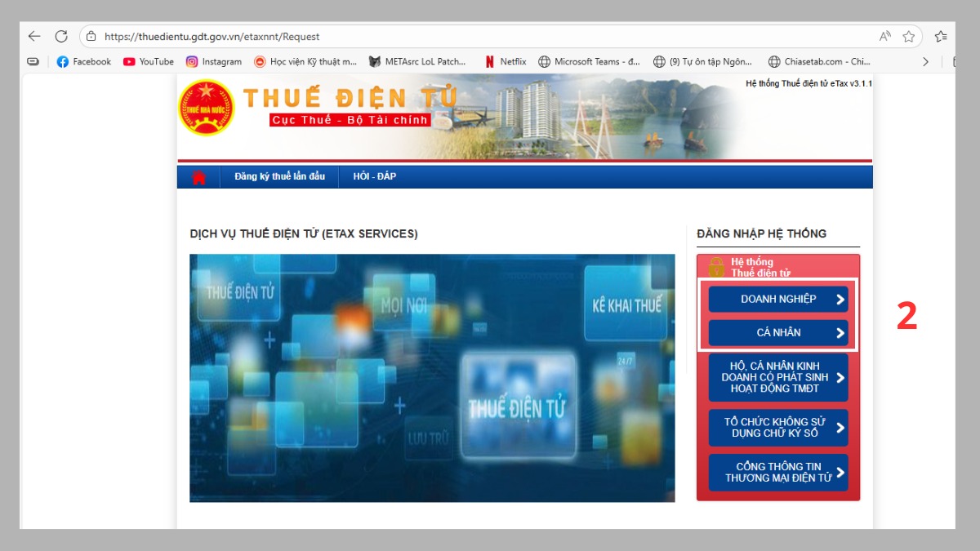Open CỔNG THÔNG TIN THƯƠNG MẠI ĐIỆN TỬ
The image size is (980, 551).
pos(778,472)
